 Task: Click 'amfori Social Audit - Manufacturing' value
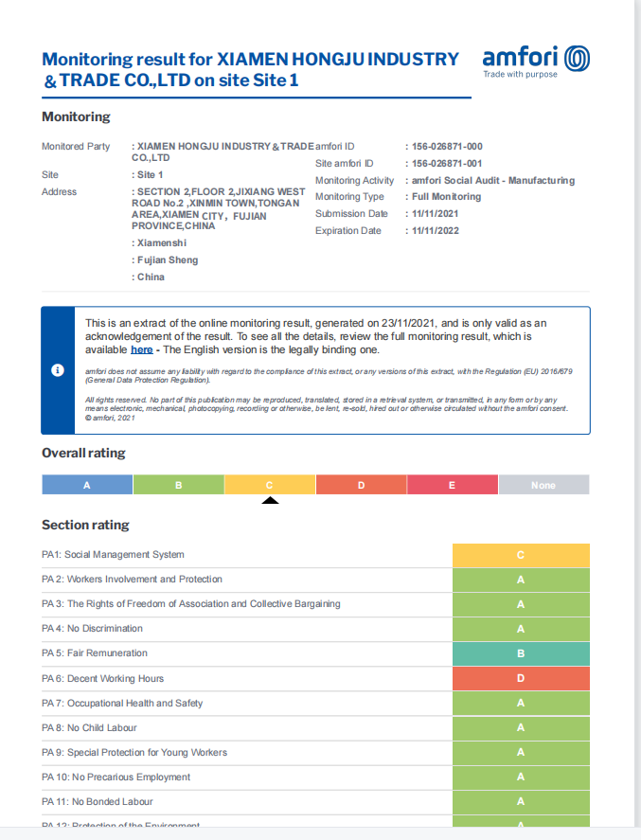pos(493,181)
